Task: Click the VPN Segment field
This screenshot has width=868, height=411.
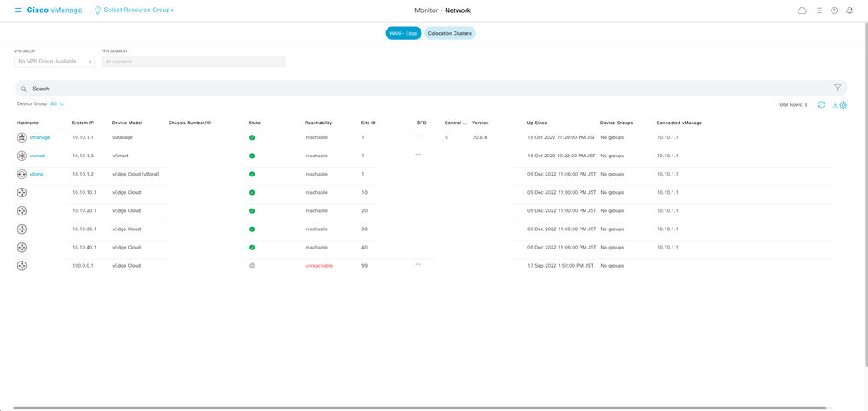Action: [193, 62]
